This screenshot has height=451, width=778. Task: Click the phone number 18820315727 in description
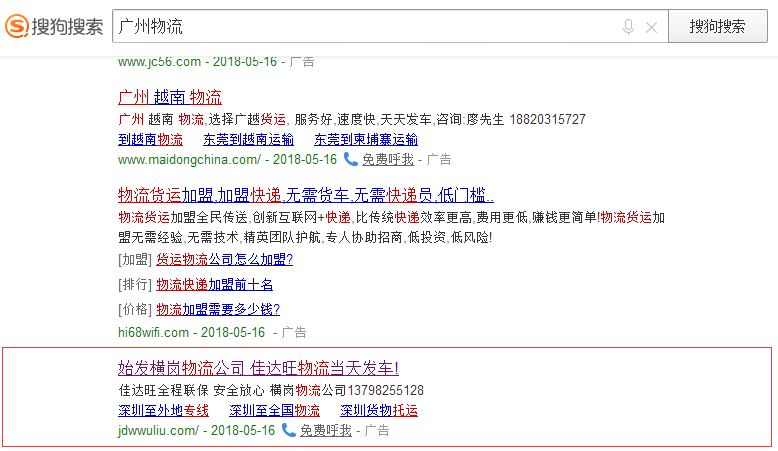pyautogui.click(x=547, y=119)
